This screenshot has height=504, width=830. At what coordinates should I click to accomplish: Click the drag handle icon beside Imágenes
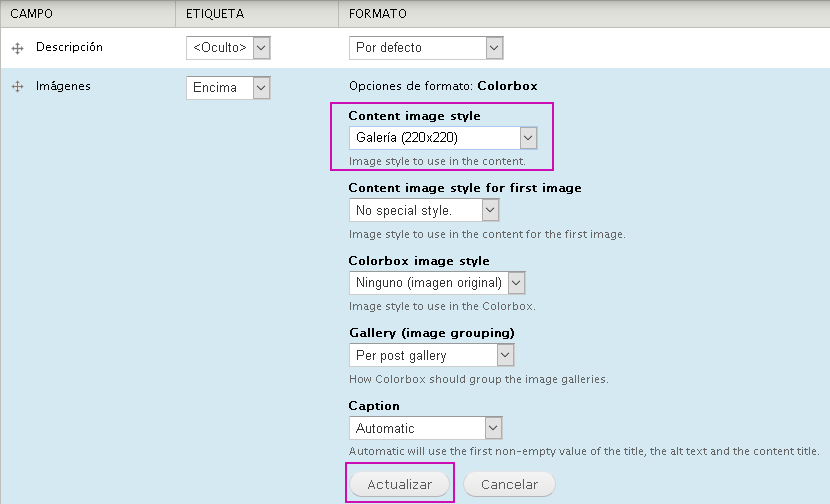17,87
